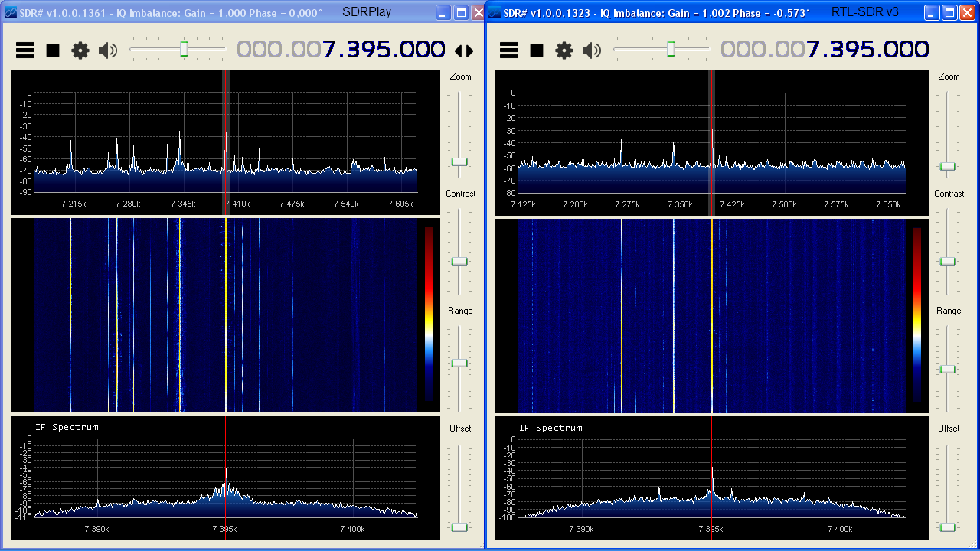The height and width of the screenshot is (551, 980).
Task: Click Contrast slider thumb in SDRPlay window
Action: (459, 261)
